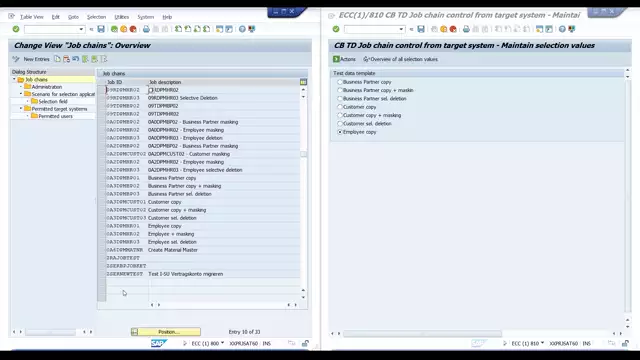Click Undo Change icon in Job chains toolbar
The width and height of the screenshot is (640, 360).
[x=76, y=59]
